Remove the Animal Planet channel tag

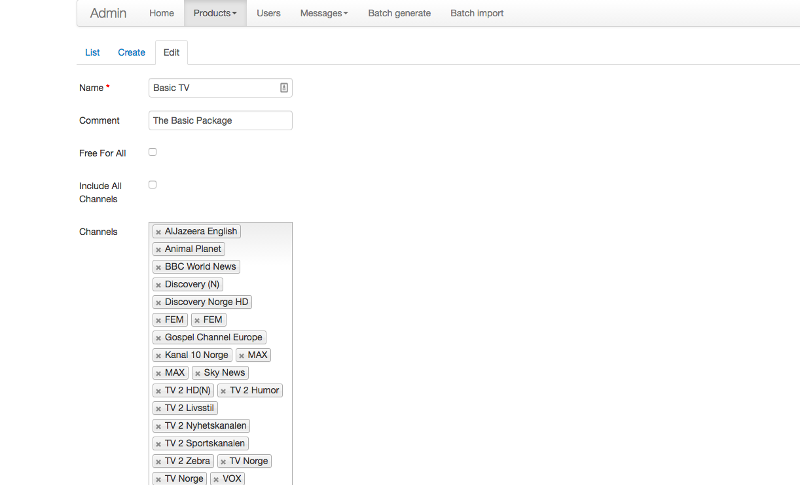click(158, 249)
